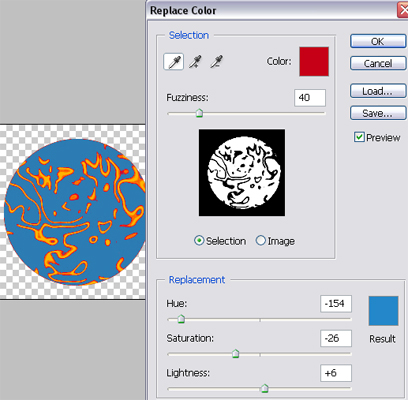Choose the Selection radio button
Viewport: 408px width, 400px height.
[199, 240]
